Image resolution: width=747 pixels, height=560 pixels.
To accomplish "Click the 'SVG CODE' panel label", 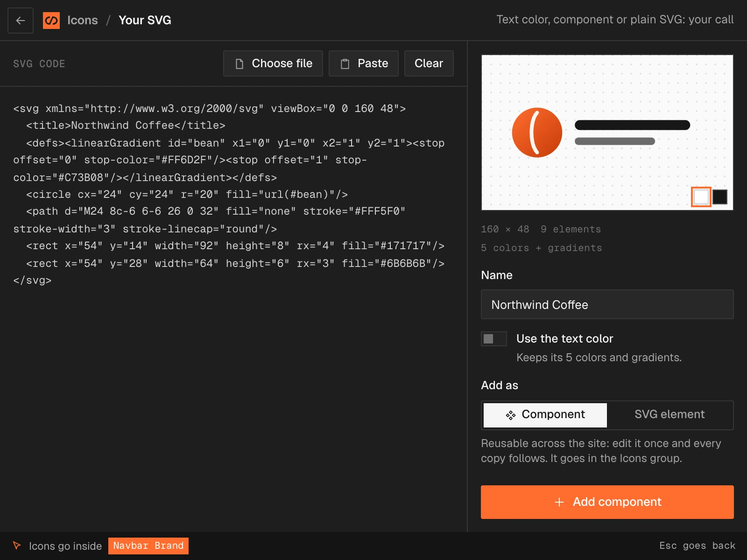I will [39, 64].
